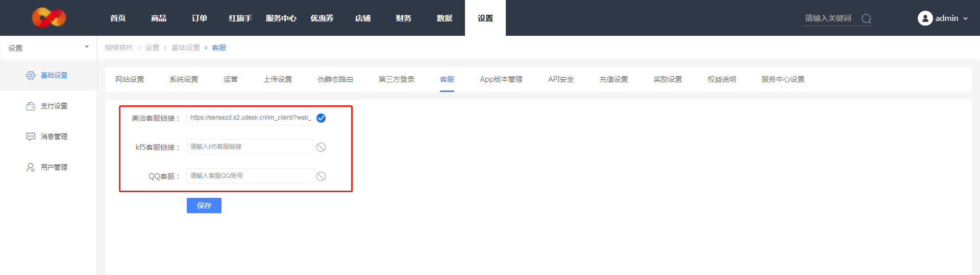This screenshot has width=980, height=275.
Task: Open the 优惠券 top menu
Action: [x=322, y=18]
